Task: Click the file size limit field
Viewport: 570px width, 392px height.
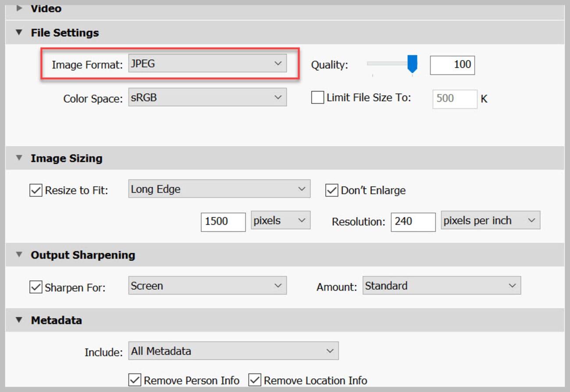Action: click(454, 99)
